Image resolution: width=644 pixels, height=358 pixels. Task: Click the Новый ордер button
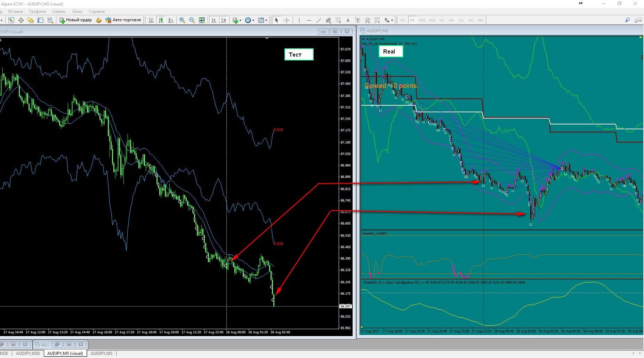pyautogui.click(x=75, y=20)
